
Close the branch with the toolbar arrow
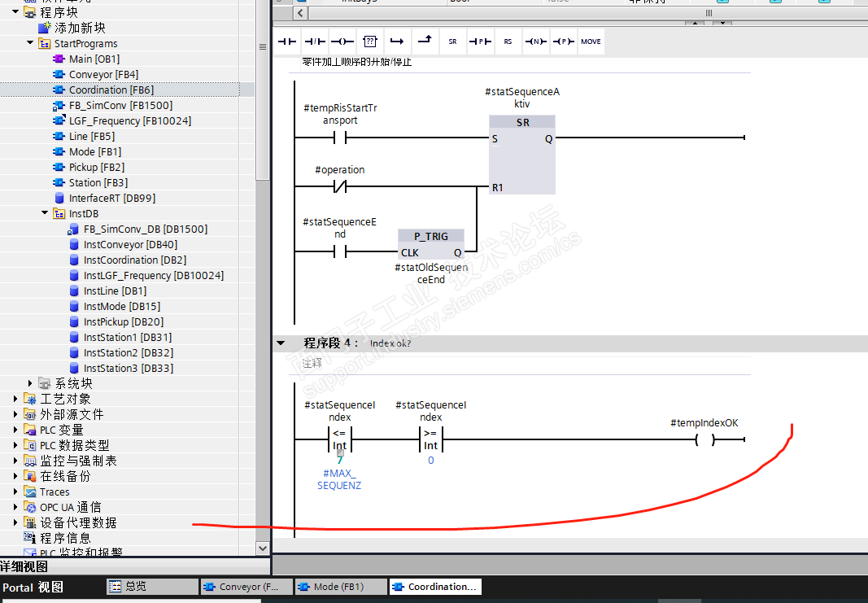pos(425,42)
